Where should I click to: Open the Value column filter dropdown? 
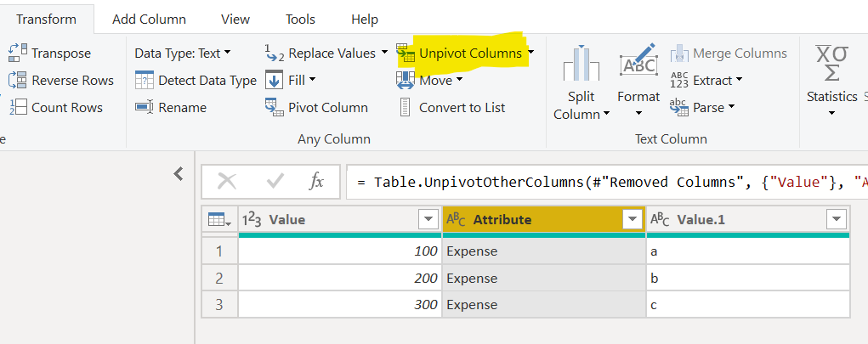tap(428, 219)
